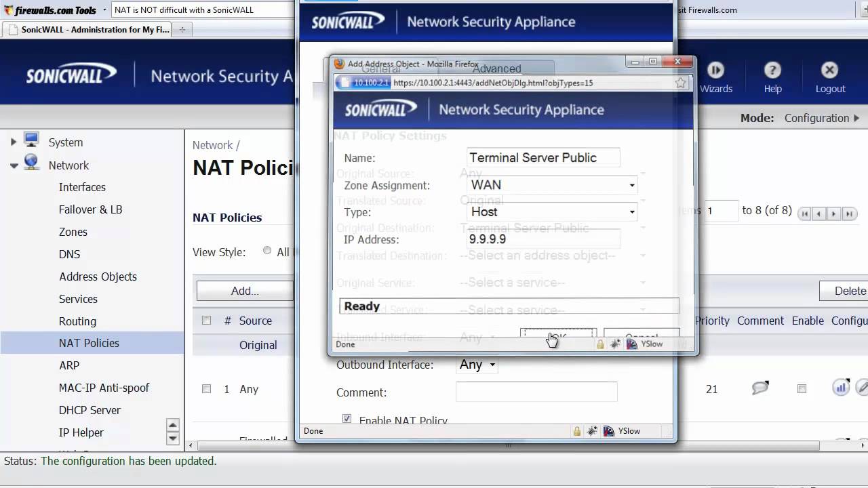Screen dimensions: 868x488
Task: Open Failover & LB page
Action: tap(90, 209)
